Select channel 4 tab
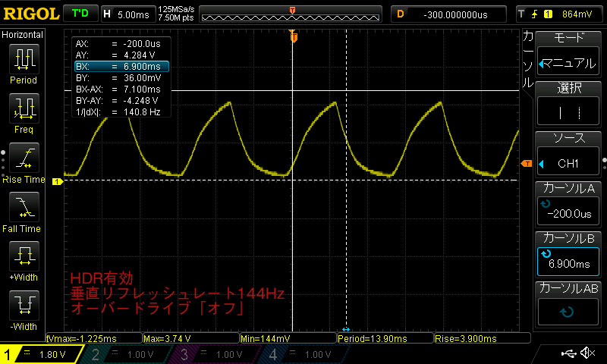607x364 pixels. (x=304, y=354)
